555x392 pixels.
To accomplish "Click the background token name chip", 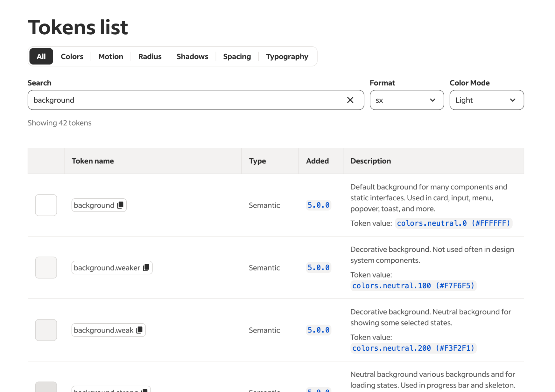I will [x=99, y=205].
